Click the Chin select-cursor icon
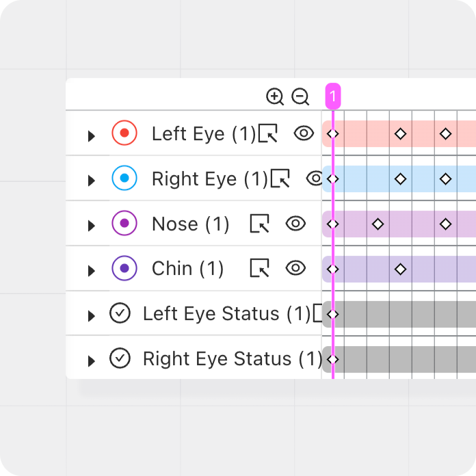Image resolution: width=476 pixels, height=476 pixels. pos(259,268)
